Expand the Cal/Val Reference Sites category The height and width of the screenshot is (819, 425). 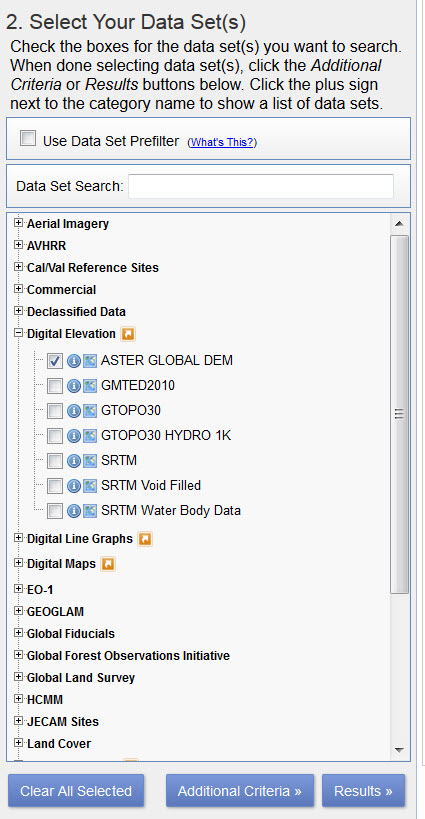coord(19,267)
